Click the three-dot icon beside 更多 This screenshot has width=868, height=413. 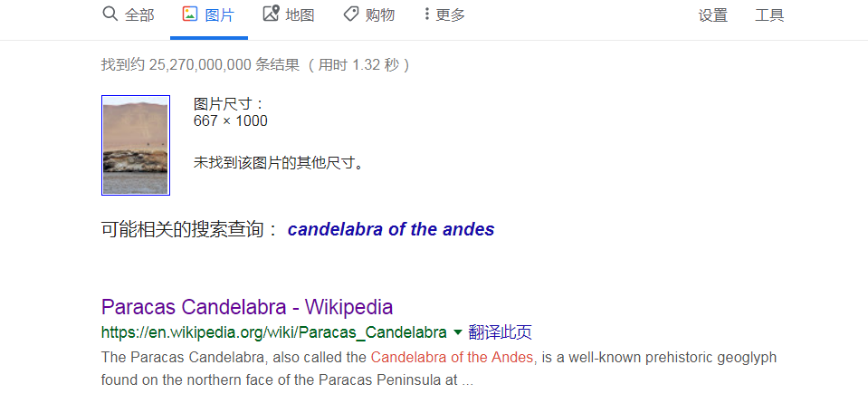pos(427,14)
